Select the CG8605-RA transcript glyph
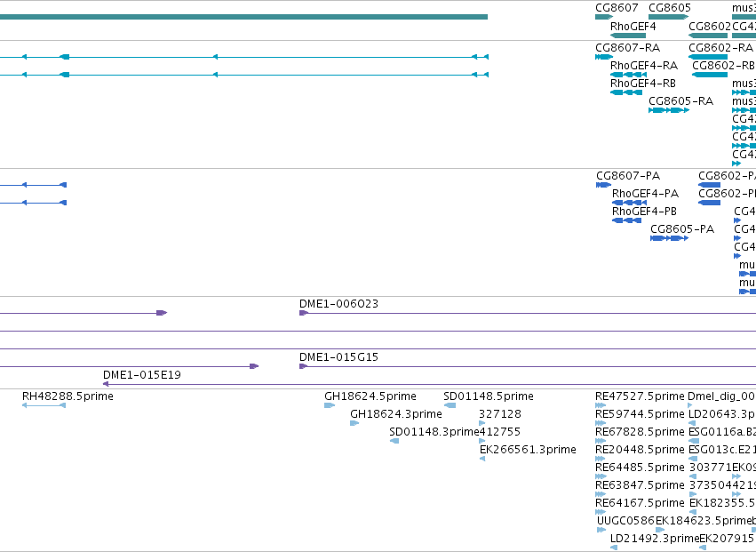The height and width of the screenshot is (552, 756). pos(669,110)
